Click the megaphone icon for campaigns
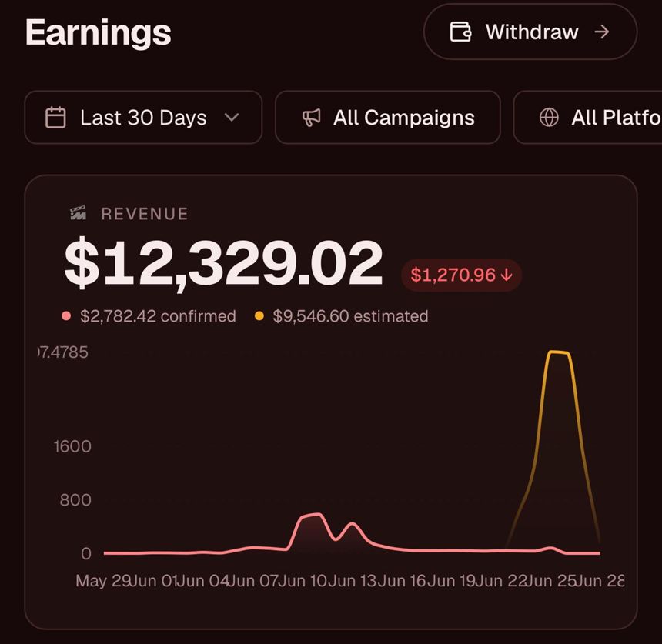Screen dimensions: 662x644 [312, 118]
